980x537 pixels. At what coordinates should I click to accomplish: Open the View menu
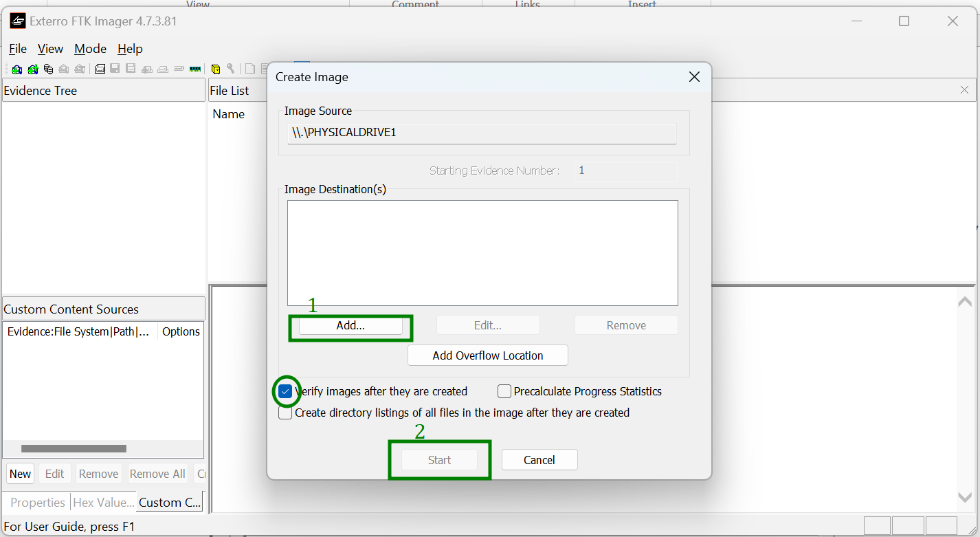[50, 49]
